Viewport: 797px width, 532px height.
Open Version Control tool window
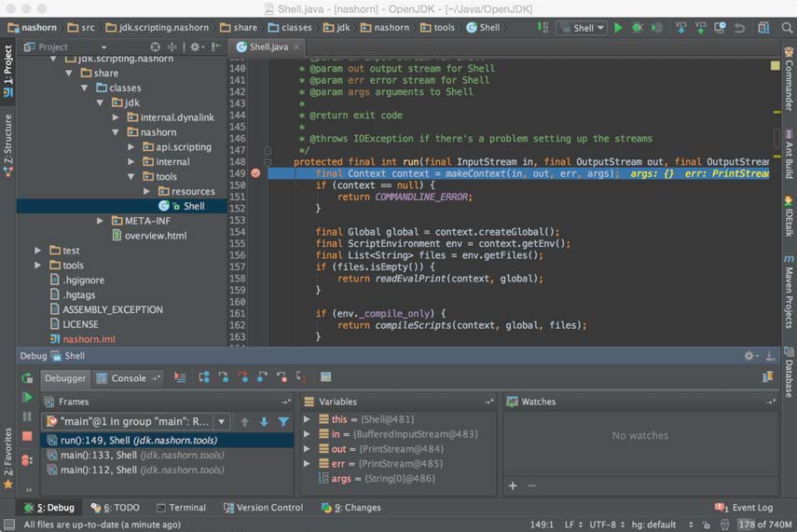(x=263, y=508)
